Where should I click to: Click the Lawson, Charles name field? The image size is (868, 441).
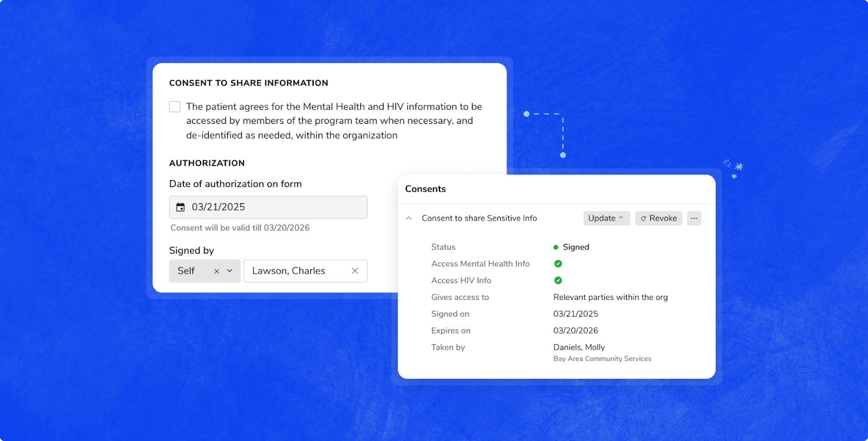(x=305, y=271)
